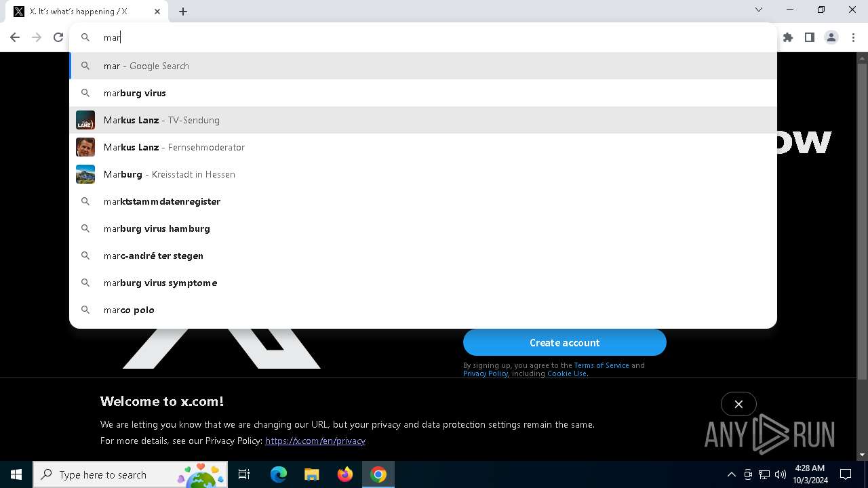The width and height of the screenshot is (868, 488).
Task: Click the browser back arrow
Action: [15, 37]
